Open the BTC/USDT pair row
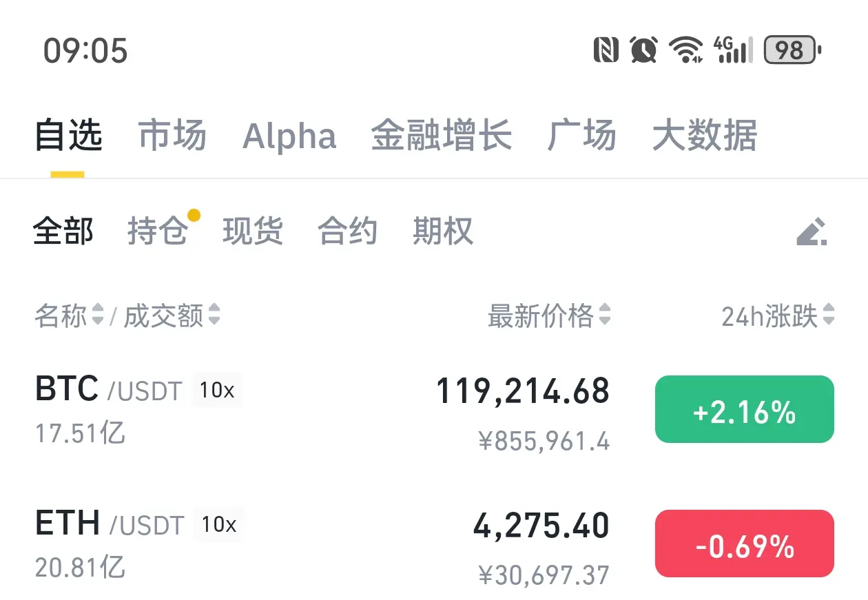Screen dimensions: 868x600 coord(434,411)
